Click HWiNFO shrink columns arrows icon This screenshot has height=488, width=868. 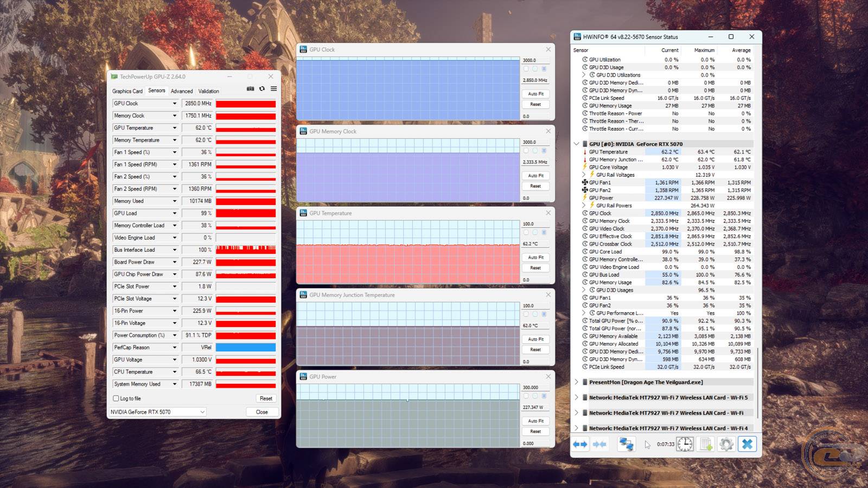599,444
